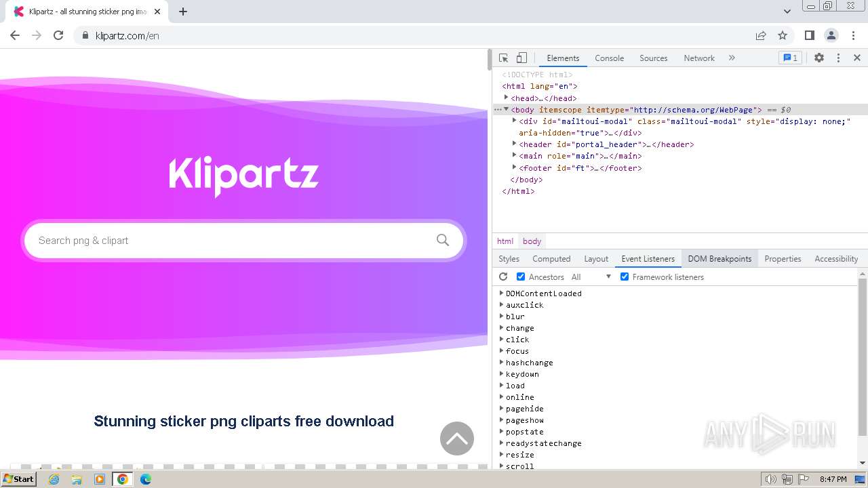
Task: Expand the portal_header element node
Action: coord(515,144)
